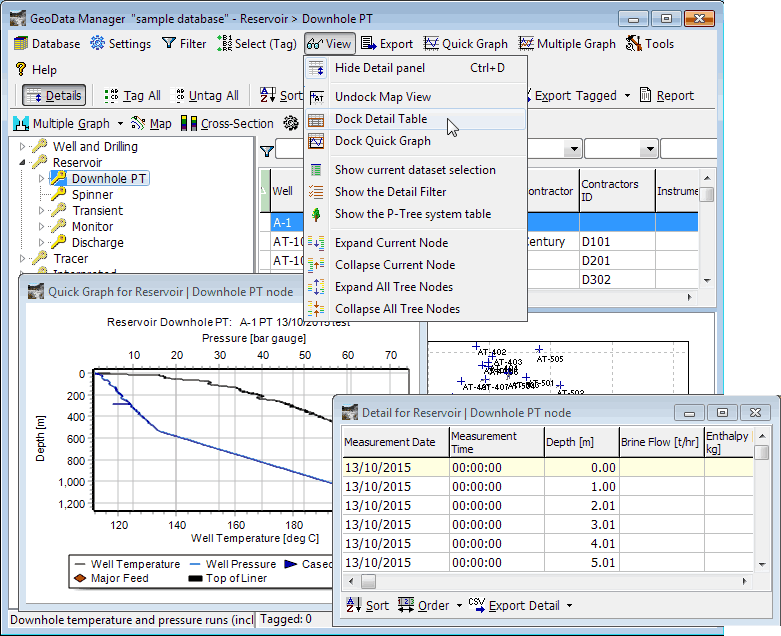Click vertical scroll up arrow of well table
Screen dimensions: 781x636
[x=707, y=178]
